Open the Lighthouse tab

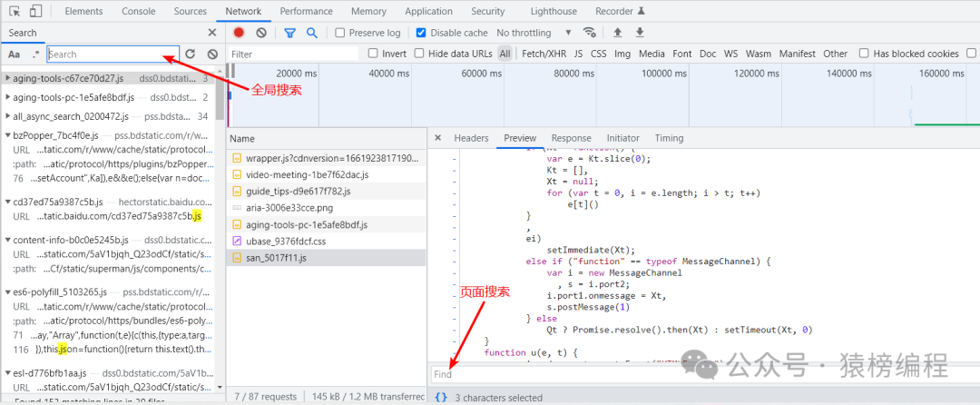(x=554, y=11)
